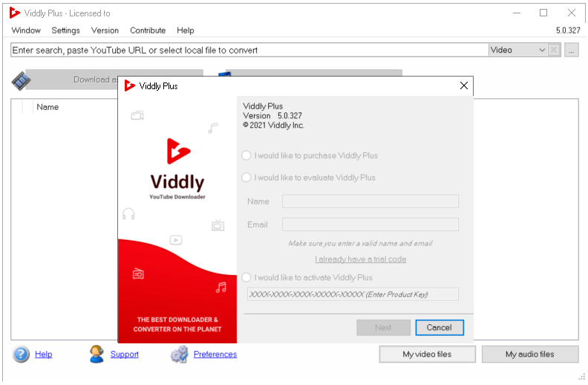Close the Viddly Plus dialog

click(464, 85)
